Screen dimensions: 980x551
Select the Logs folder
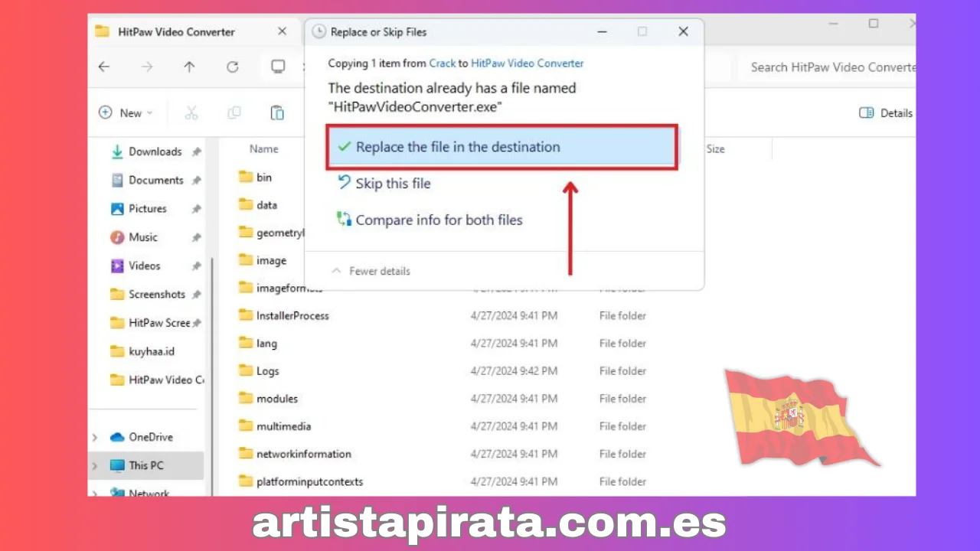click(x=268, y=371)
